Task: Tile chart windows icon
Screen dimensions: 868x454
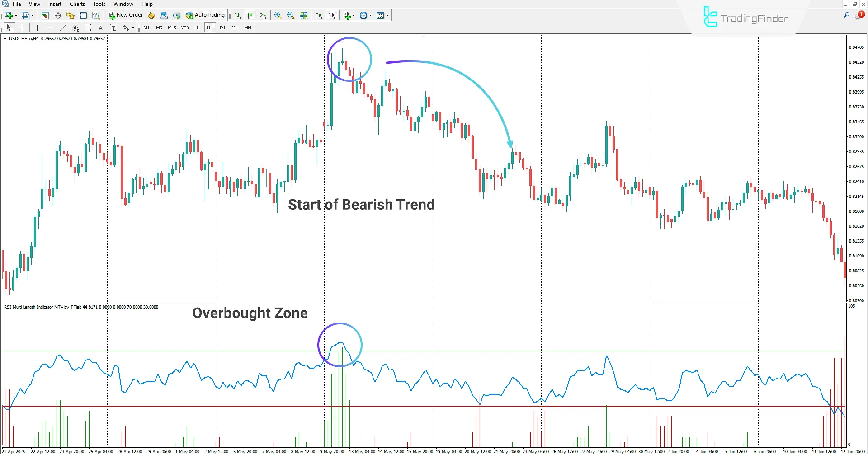Action: tap(303, 15)
